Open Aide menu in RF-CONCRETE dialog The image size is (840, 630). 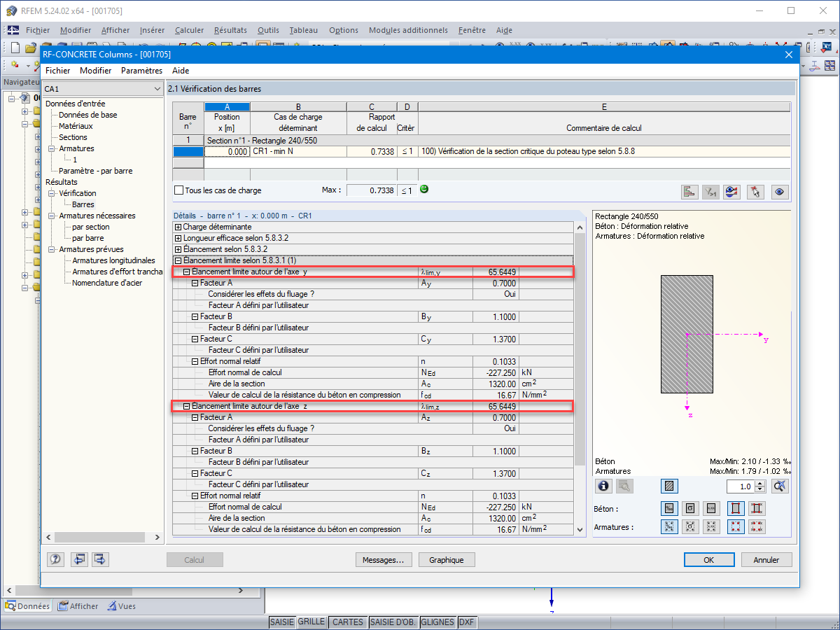tap(181, 71)
